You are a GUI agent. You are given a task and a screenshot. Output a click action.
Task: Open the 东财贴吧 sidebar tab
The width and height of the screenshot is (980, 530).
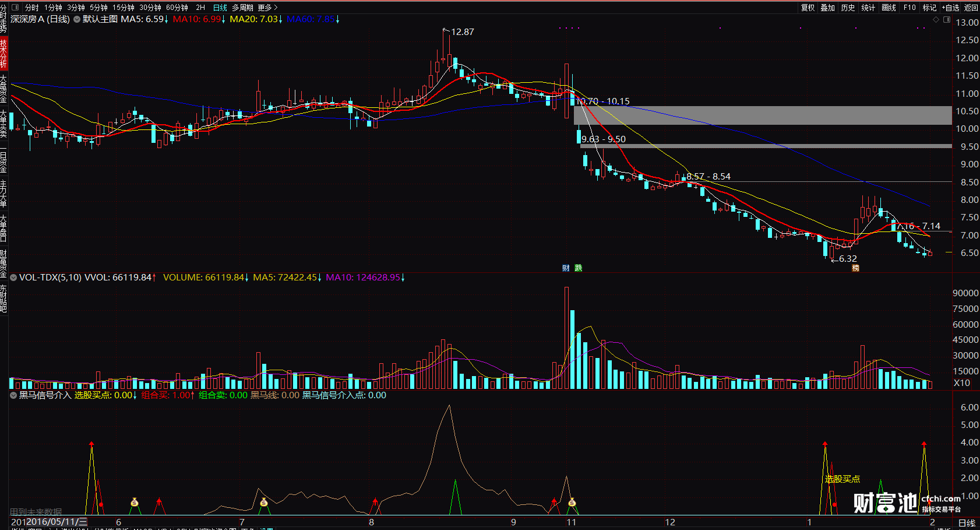tap(3, 299)
